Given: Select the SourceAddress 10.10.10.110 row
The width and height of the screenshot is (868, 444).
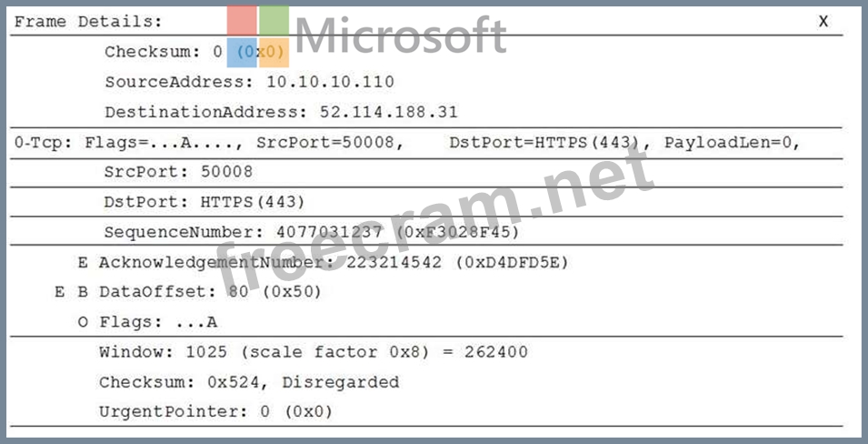Looking at the screenshot, I should 249,82.
